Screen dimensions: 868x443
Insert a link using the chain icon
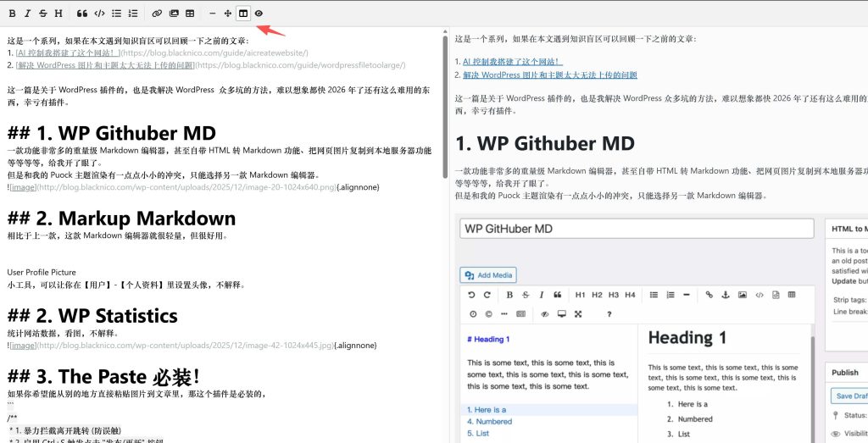[157, 14]
